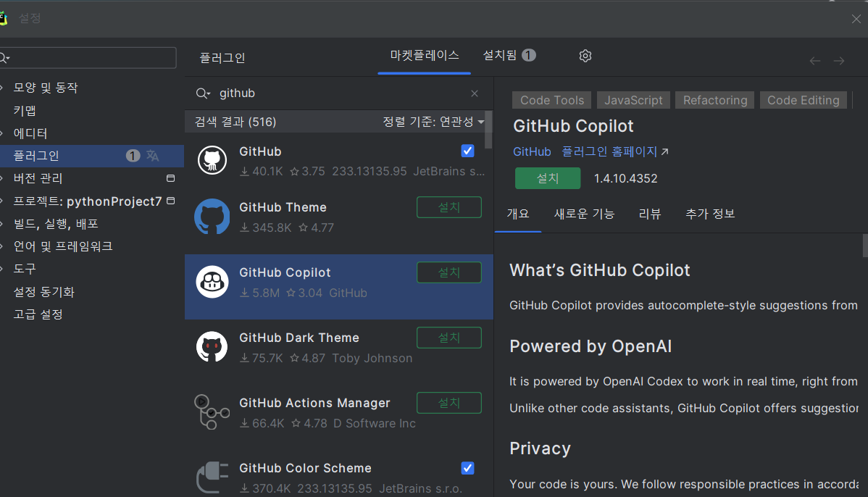Viewport: 868px width, 497px height.
Task: Click the update count badge in sidebar
Action: 133,156
